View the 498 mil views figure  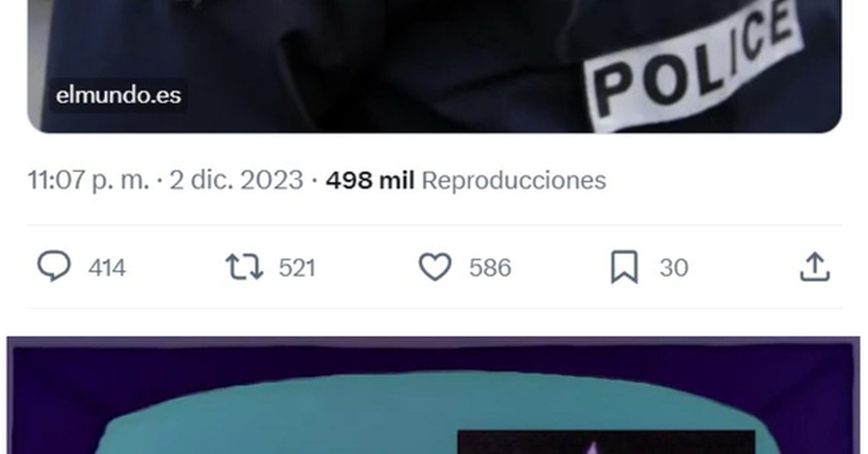point(370,180)
